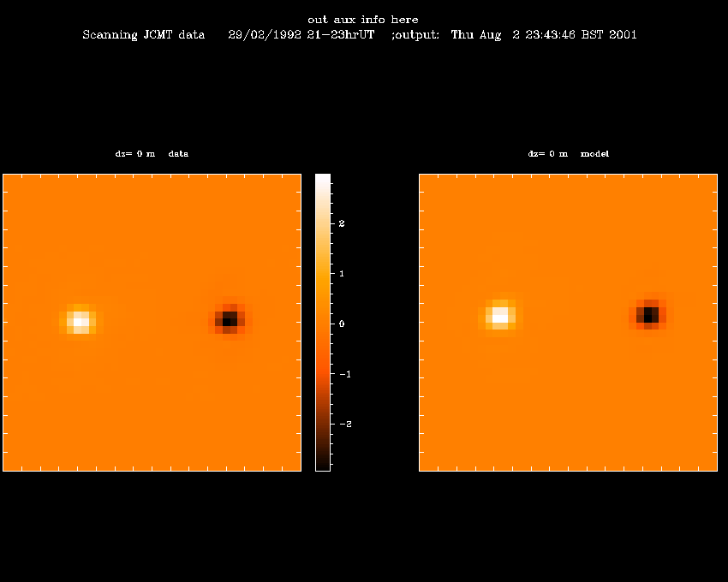The width and height of the screenshot is (728, 582).
Task: Click the black bottom of the color bar
Action: (323, 466)
